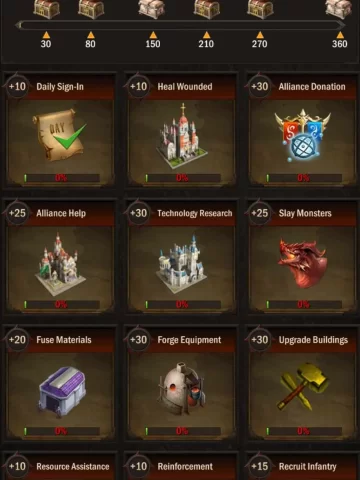The image size is (360, 480).
Task: Claim the treasure chest at 150 points
Action: pyautogui.click(x=152, y=9)
